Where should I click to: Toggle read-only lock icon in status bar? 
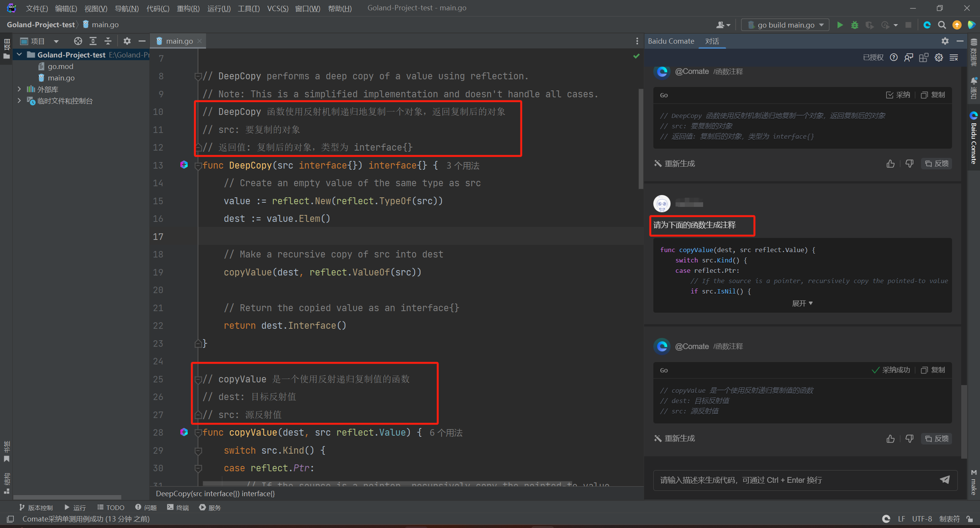[x=970, y=519]
